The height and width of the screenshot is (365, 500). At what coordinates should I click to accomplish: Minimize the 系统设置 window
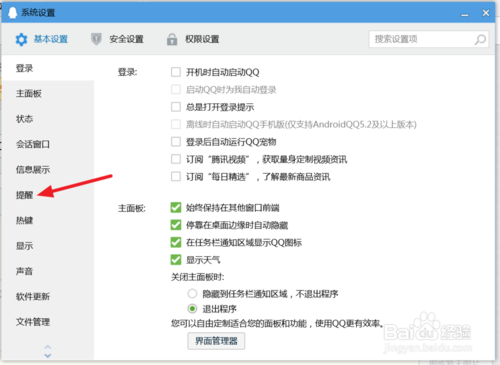coord(465,14)
